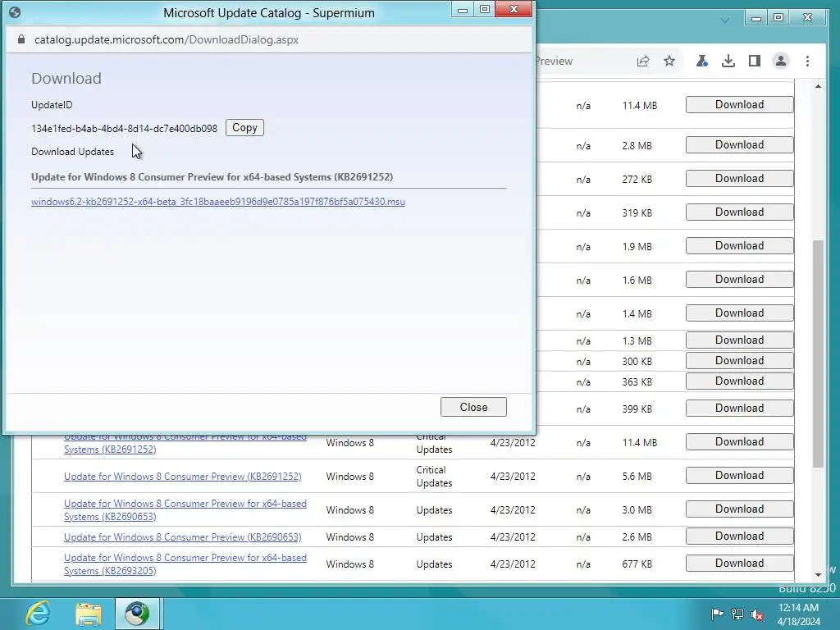Open the Chrome Labs flask icon

[701, 61]
